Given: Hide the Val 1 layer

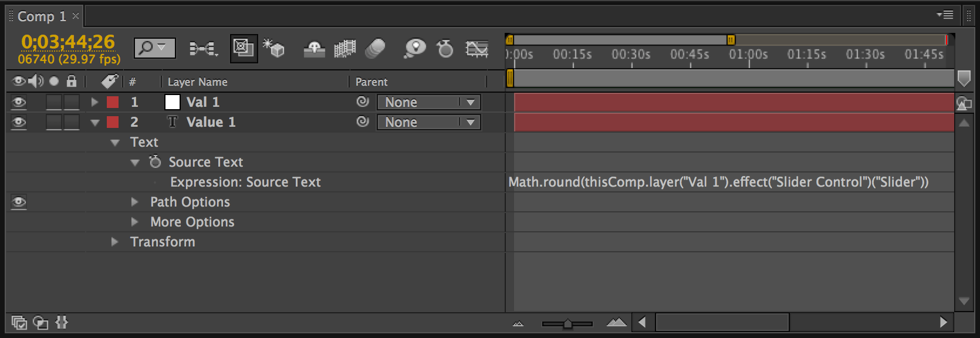Looking at the screenshot, I should [x=19, y=102].
